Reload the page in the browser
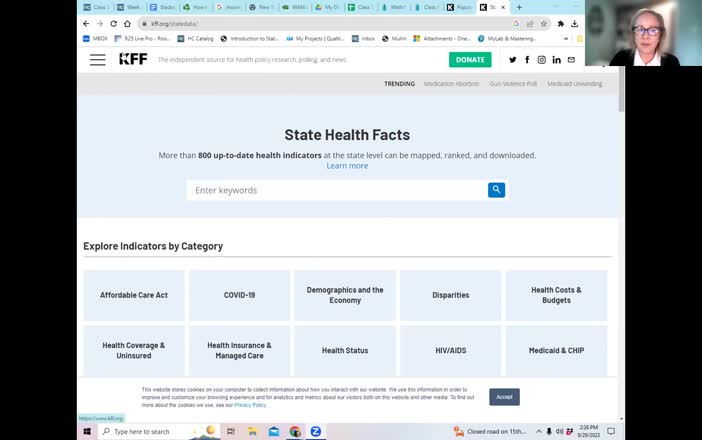Viewport: 702px width, 440px height. point(114,24)
